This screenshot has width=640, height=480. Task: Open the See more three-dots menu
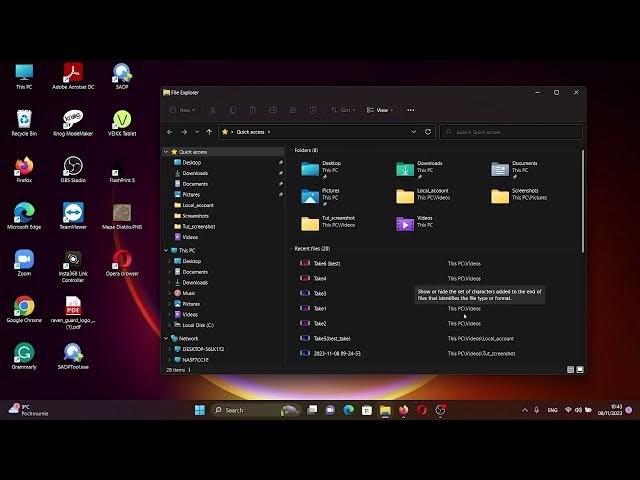tap(411, 110)
